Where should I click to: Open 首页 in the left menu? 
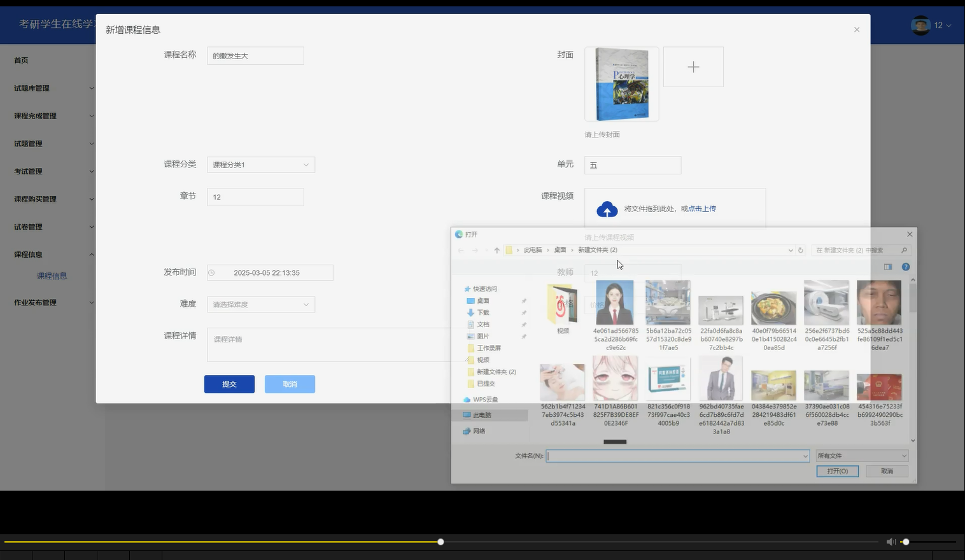[x=21, y=60]
